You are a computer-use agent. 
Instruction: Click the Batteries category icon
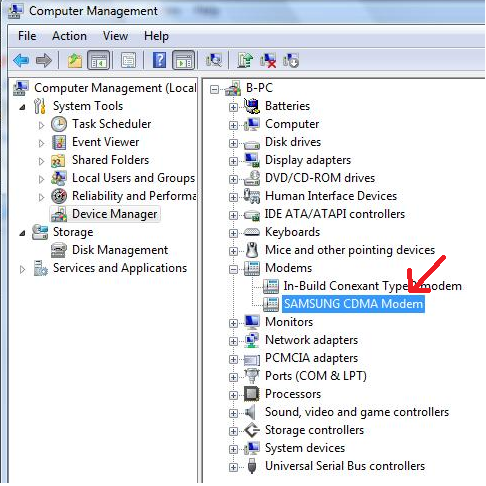252,106
